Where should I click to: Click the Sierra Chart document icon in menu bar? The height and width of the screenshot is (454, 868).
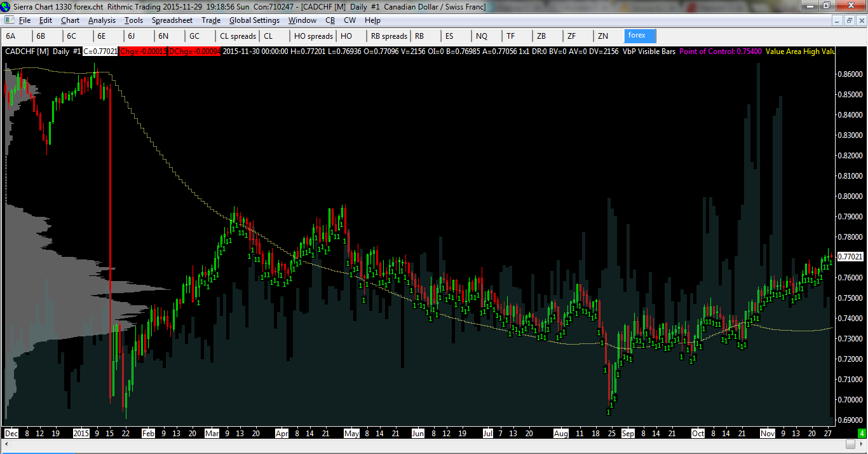(x=9, y=20)
